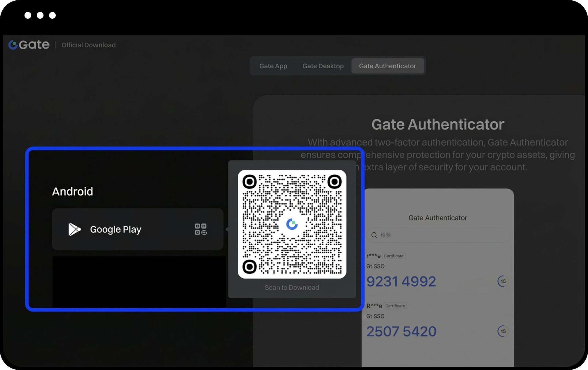The image size is (588, 370).
Task: Click the authenticator search field
Action: click(x=441, y=235)
